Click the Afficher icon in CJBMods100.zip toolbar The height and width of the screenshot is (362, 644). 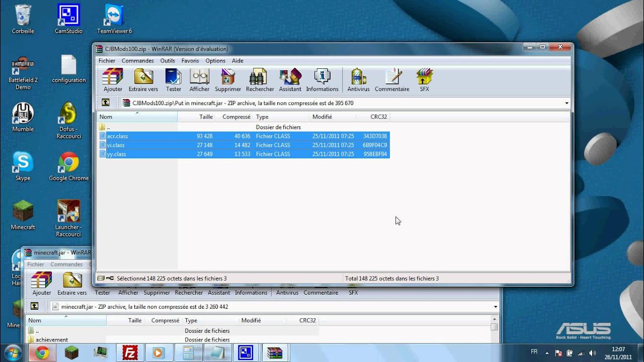(199, 80)
